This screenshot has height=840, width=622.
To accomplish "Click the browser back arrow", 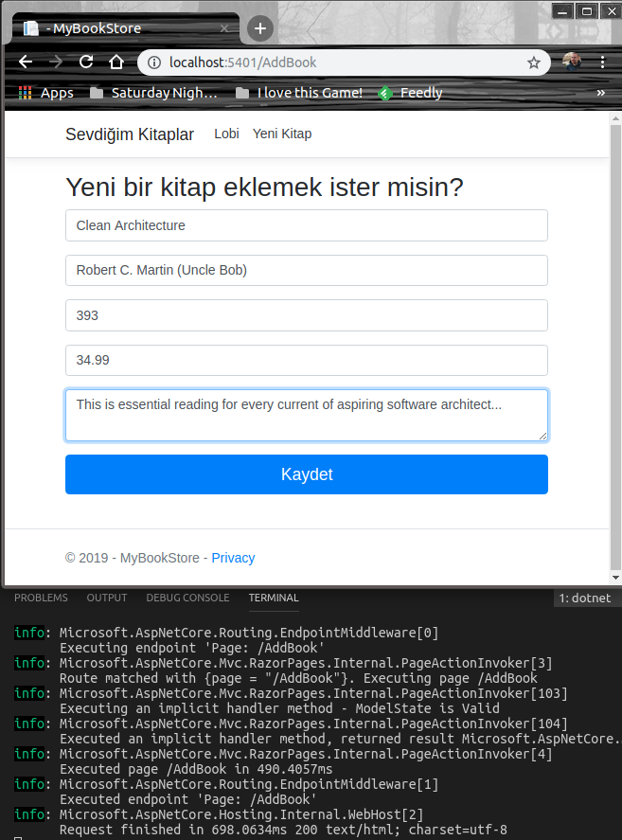I will pyautogui.click(x=26, y=63).
